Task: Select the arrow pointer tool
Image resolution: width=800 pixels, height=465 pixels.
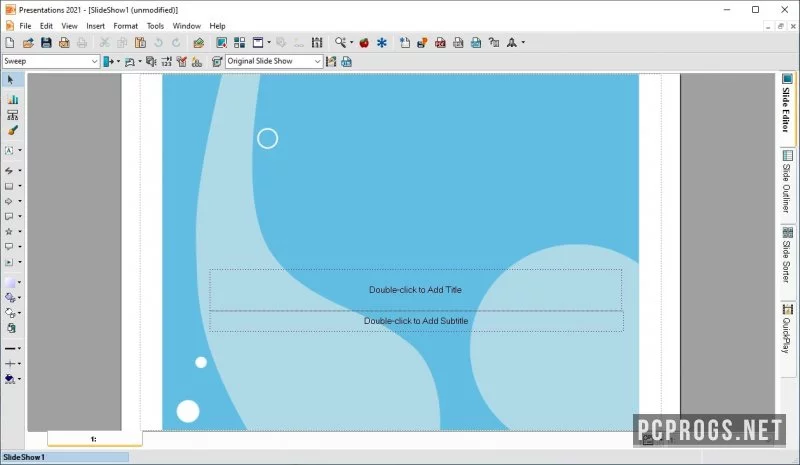Action: (10, 80)
